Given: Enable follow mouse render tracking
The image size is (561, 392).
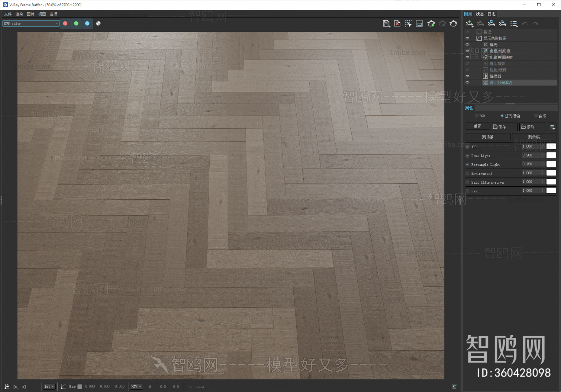Looking at the screenshot, I should 408,23.
